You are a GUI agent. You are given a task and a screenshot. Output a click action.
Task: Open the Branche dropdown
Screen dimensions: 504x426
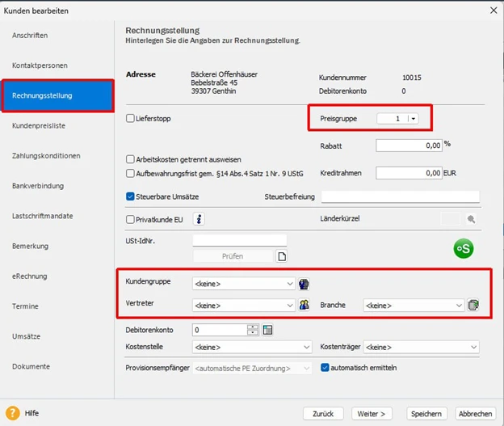click(x=459, y=306)
